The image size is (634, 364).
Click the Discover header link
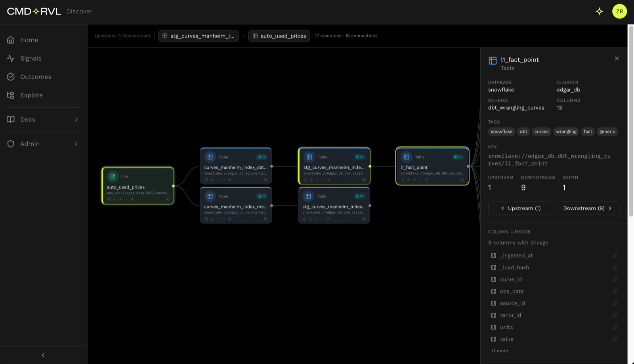tap(79, 11)
